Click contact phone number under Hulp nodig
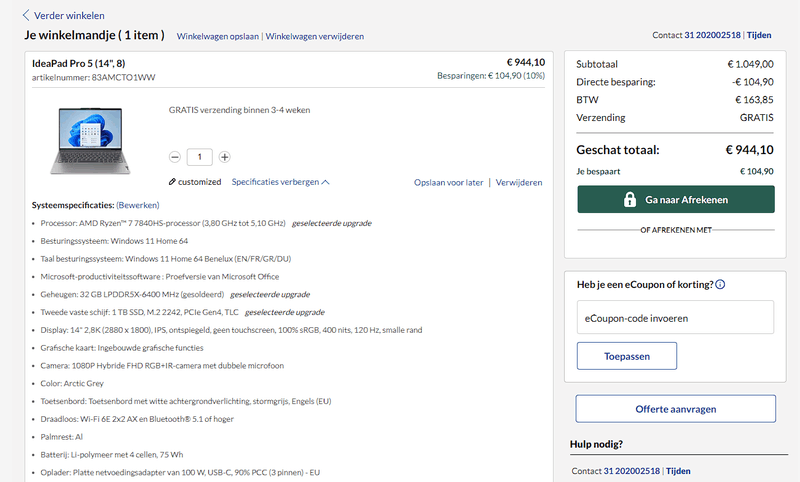Viewport: 800px width, 482px height. 631,471
